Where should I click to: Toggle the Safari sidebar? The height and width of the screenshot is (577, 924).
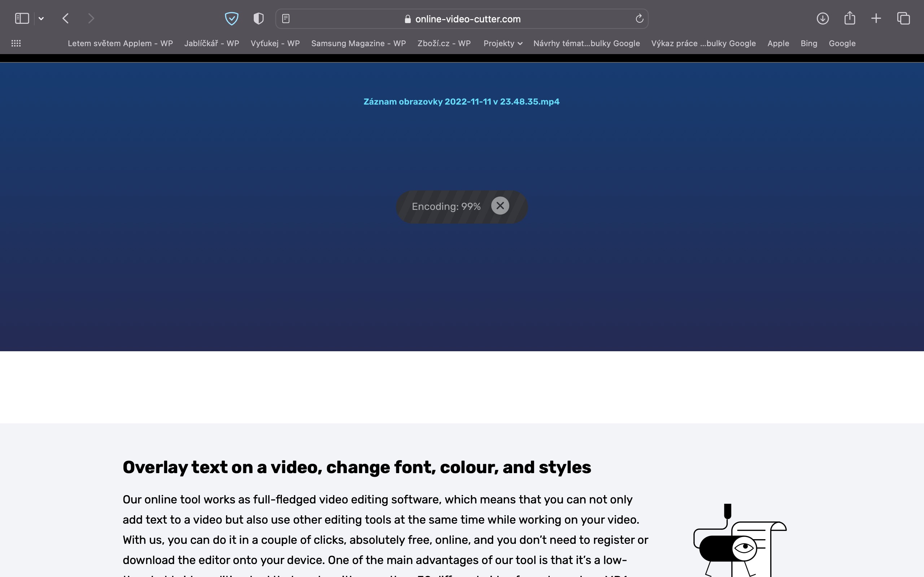coord(22,18)
